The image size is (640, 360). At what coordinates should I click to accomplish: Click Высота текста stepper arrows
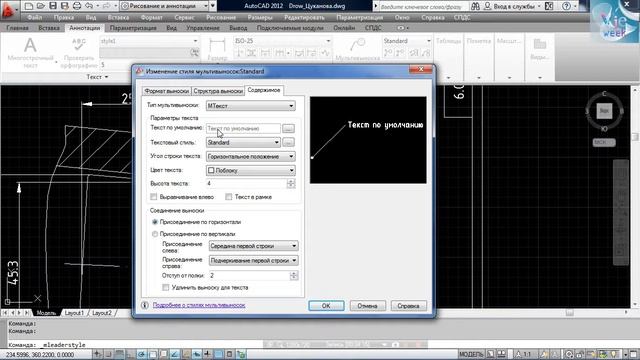point(291,184)
